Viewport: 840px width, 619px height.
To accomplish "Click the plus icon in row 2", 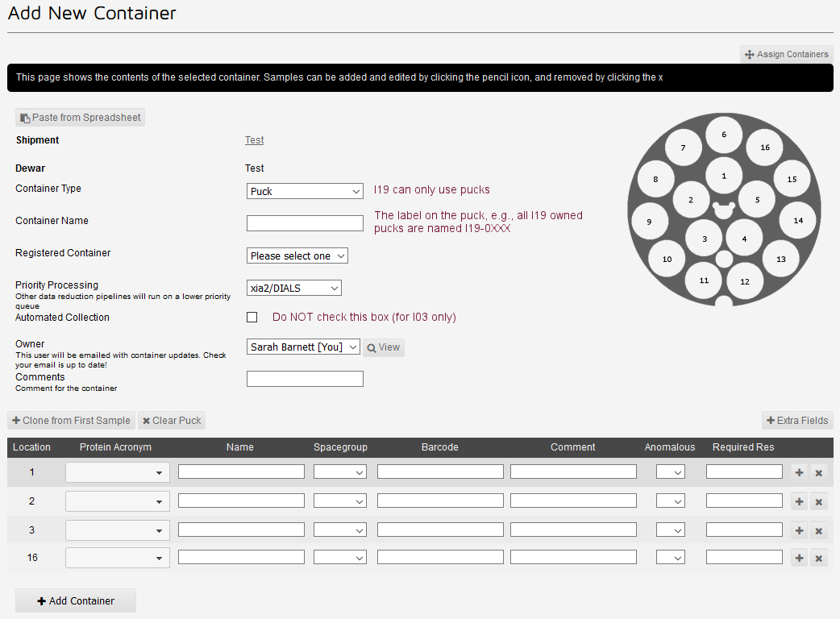I will 799,501.
